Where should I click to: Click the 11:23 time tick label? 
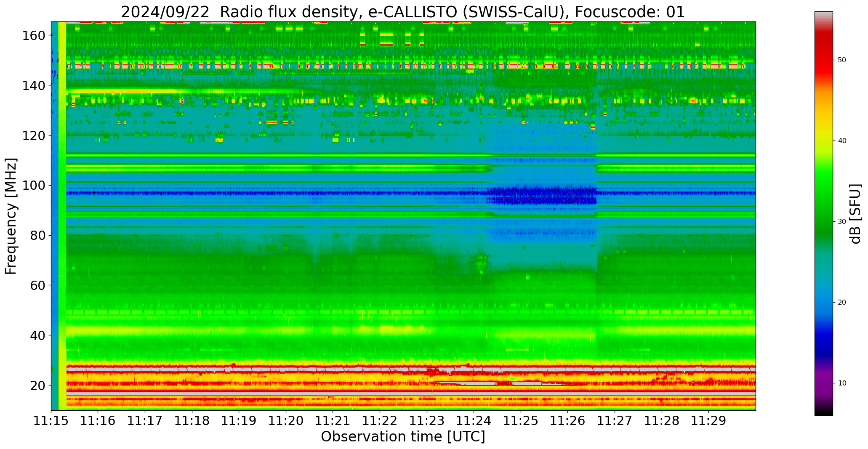click(x=427, y=421)
